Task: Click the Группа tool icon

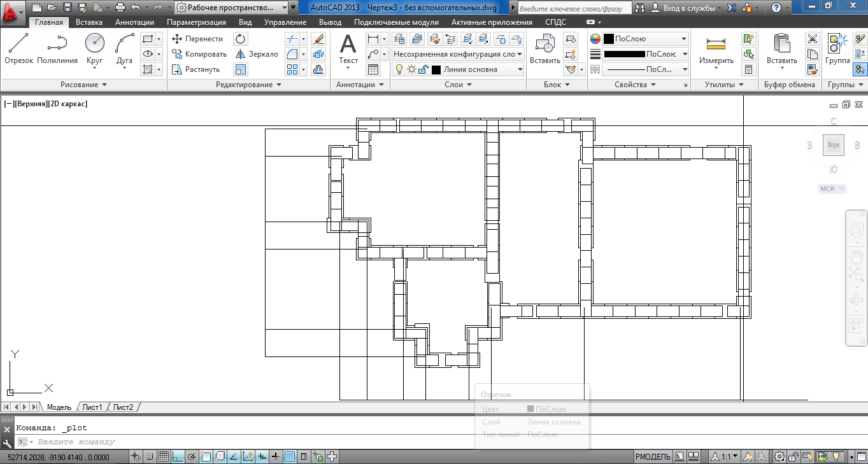Action: coord(837,49)
